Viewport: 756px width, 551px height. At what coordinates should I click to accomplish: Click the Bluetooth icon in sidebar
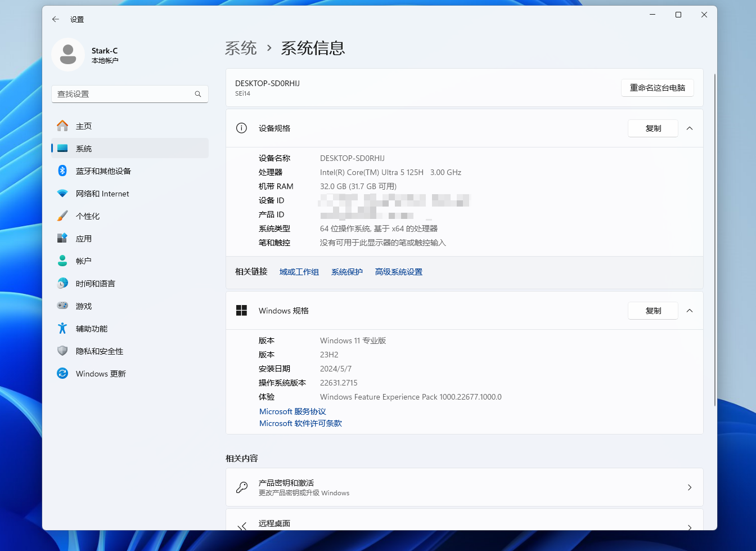62,171
